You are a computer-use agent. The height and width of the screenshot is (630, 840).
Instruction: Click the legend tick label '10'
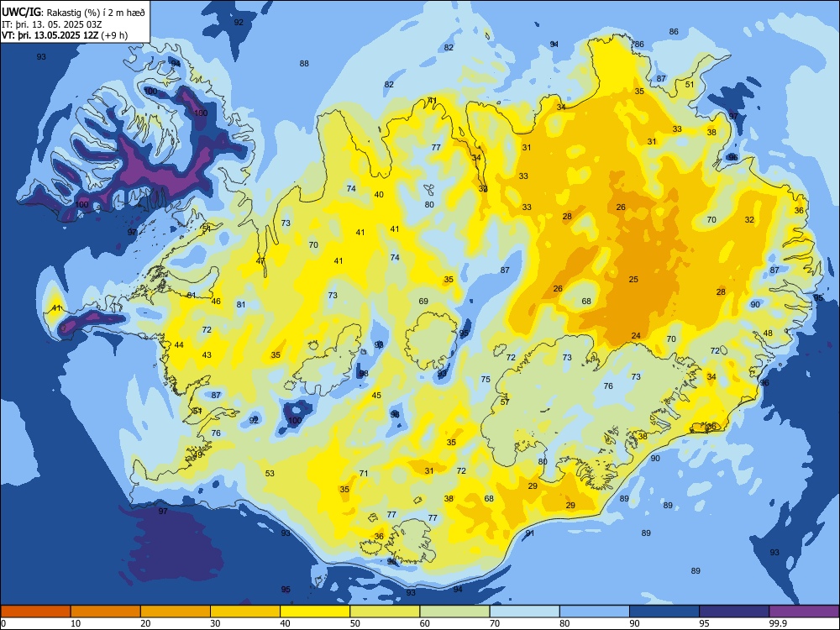tap(76, 623)
